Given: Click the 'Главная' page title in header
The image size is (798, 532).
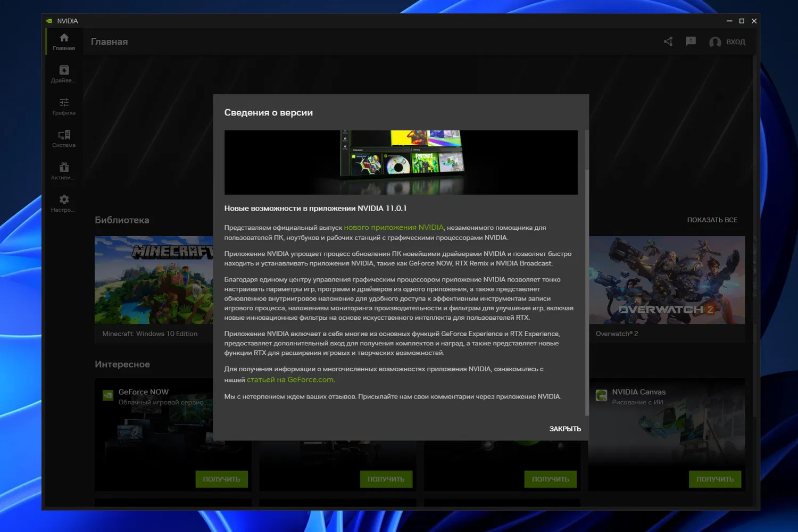Looking at the screenshot, I should pos(109,42).
